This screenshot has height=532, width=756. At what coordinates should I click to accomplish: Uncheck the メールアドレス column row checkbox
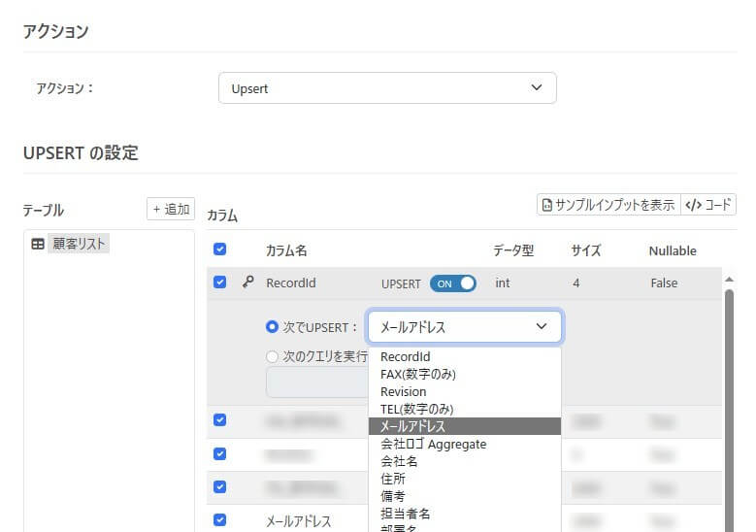coord(220,520)
